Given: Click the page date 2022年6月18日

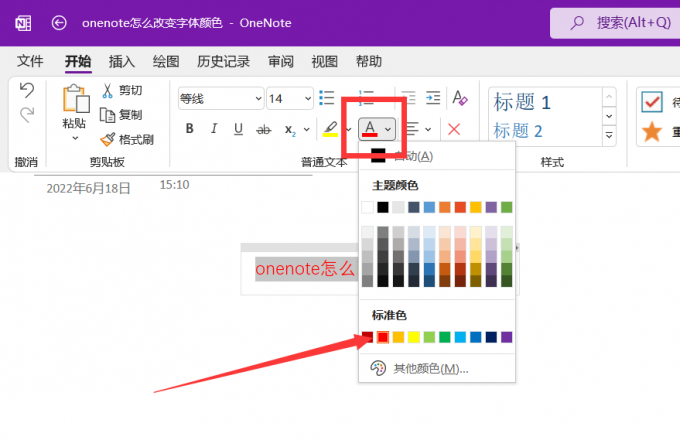Looking at the screenshot, I should pyautogui.click(x=88, y=189).
